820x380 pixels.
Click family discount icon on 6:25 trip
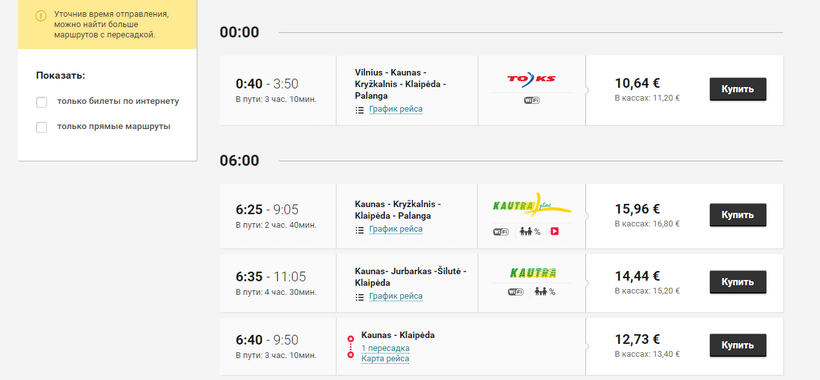[x=530, y=232]
